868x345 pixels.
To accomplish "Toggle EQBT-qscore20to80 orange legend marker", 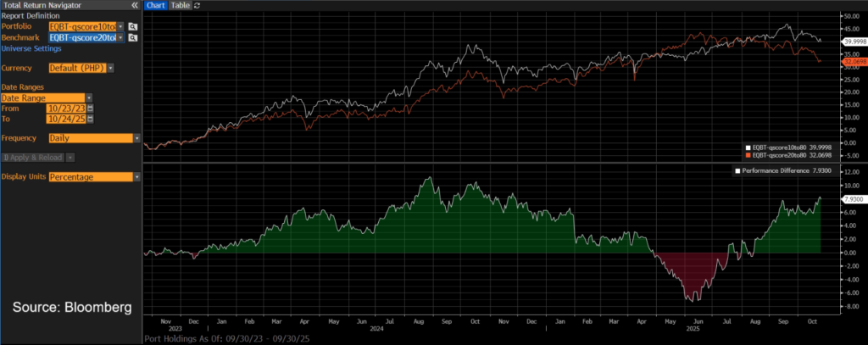I will pyautogui.click(x=746, y=155).
